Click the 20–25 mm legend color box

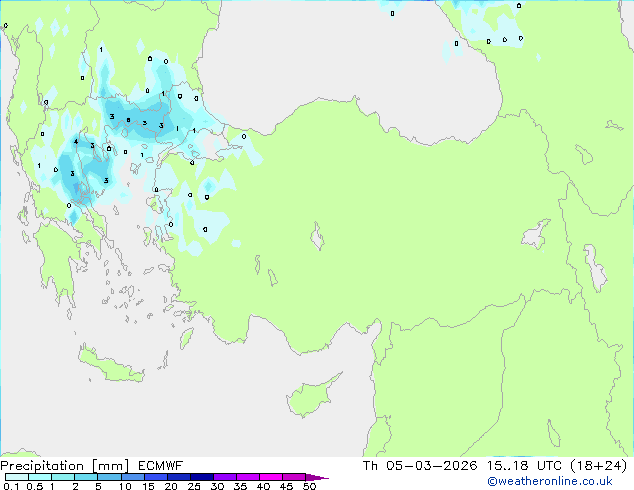(x=178, y=477)
